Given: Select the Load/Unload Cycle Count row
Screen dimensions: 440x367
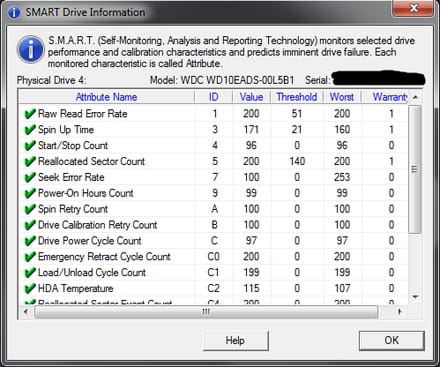Looking at the screenshot, I should tap(213, 272).
